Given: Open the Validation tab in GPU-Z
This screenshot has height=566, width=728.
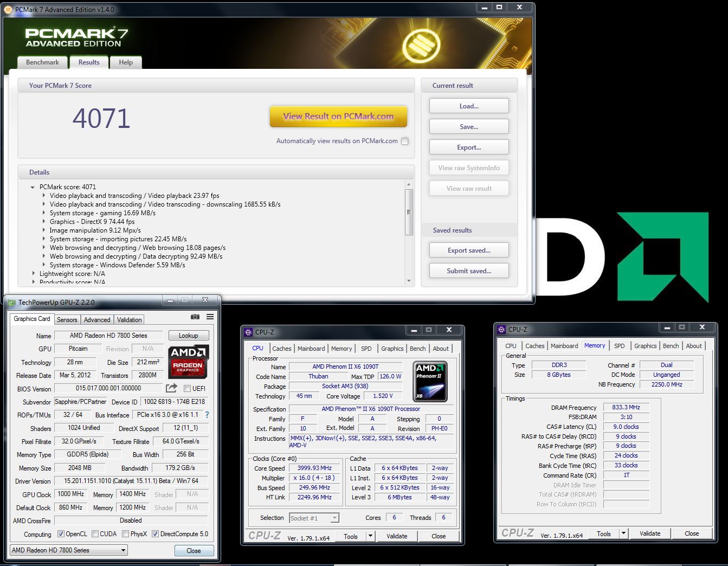Looking at the screenshot, I should [129, 320].
